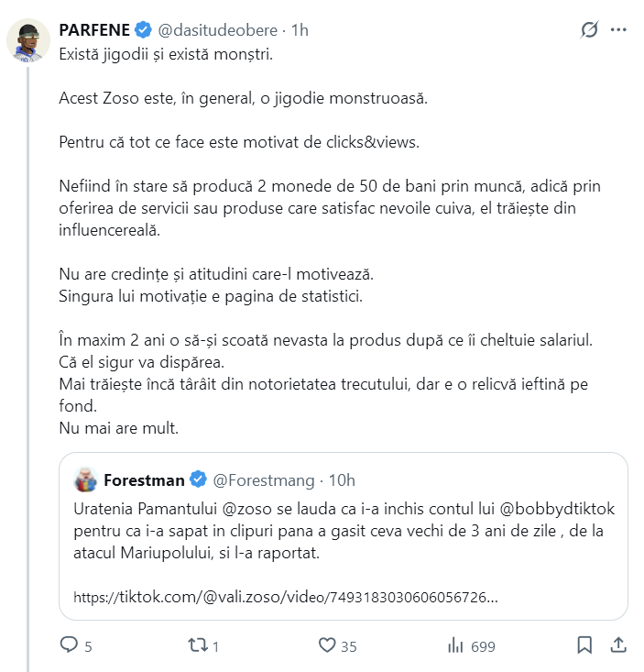Bookmark this post
The width and height of the screenshot is (644, 672).
(x=584, y=645)
